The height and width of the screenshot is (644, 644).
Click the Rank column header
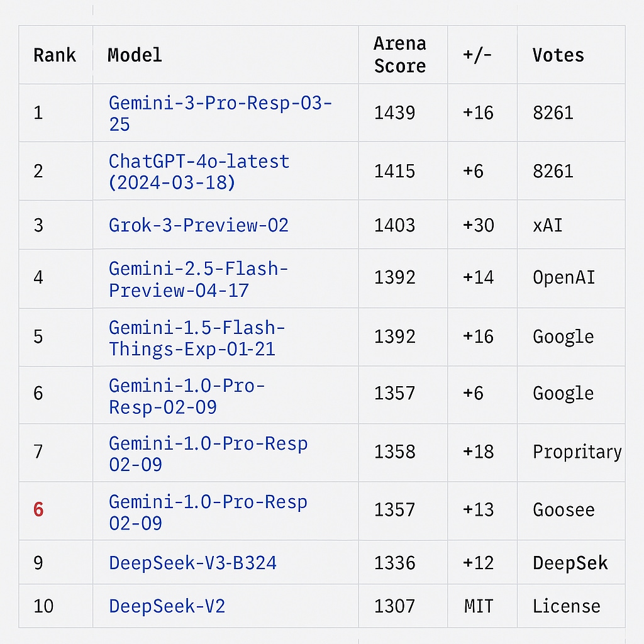coord(55,55)
